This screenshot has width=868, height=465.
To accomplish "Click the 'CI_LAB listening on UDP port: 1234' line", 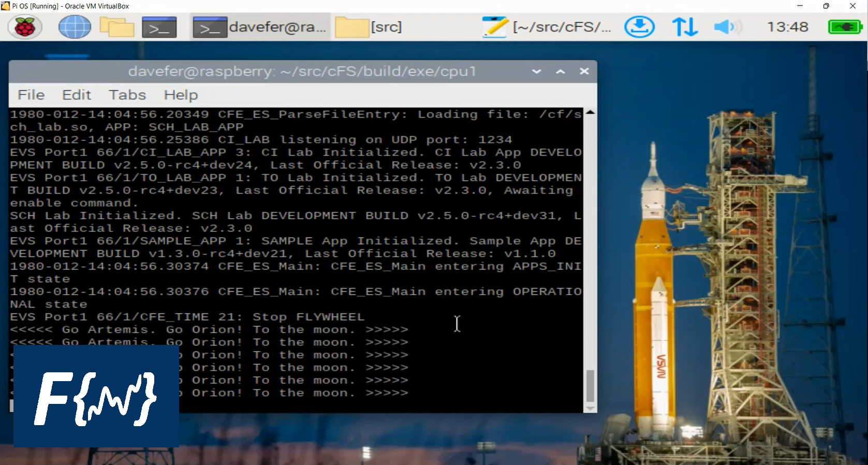I will pos(261,140).
